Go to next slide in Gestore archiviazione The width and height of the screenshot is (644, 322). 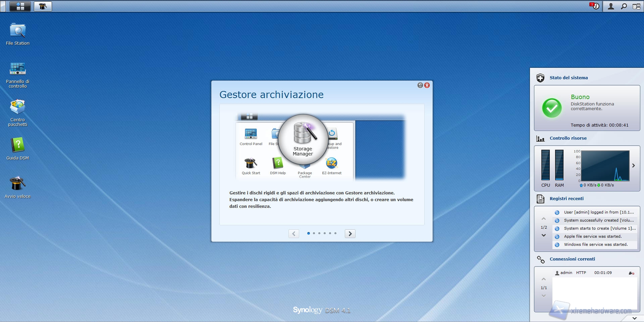pyautogui.click(x=350, y=234)
